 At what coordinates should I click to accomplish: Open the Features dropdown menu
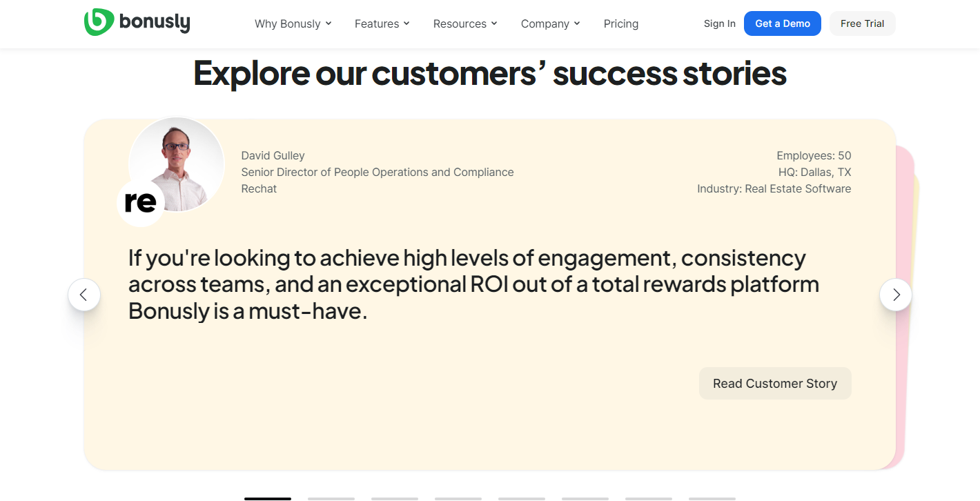382,23
